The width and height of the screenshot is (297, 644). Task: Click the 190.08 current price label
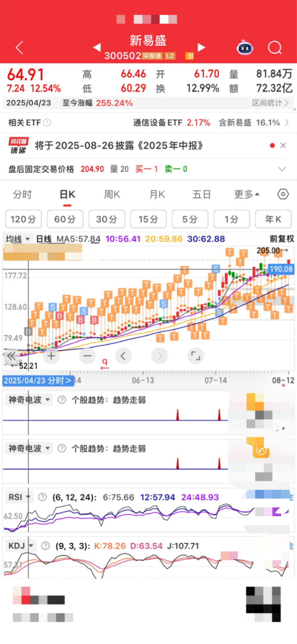[x=281, y=269]
